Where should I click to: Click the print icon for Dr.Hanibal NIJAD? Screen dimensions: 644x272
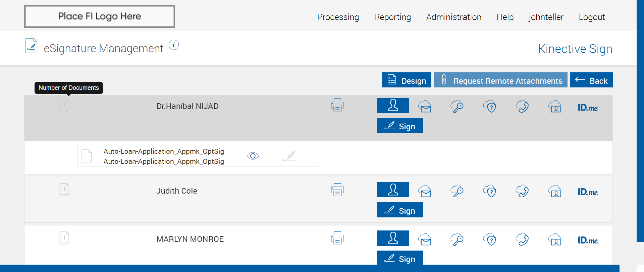click(x=337, y=105)
